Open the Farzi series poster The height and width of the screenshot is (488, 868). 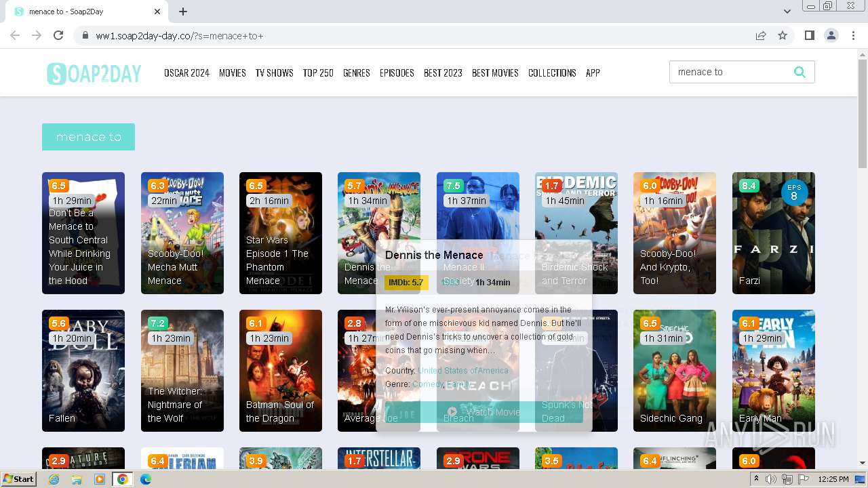tap(774, 233)
